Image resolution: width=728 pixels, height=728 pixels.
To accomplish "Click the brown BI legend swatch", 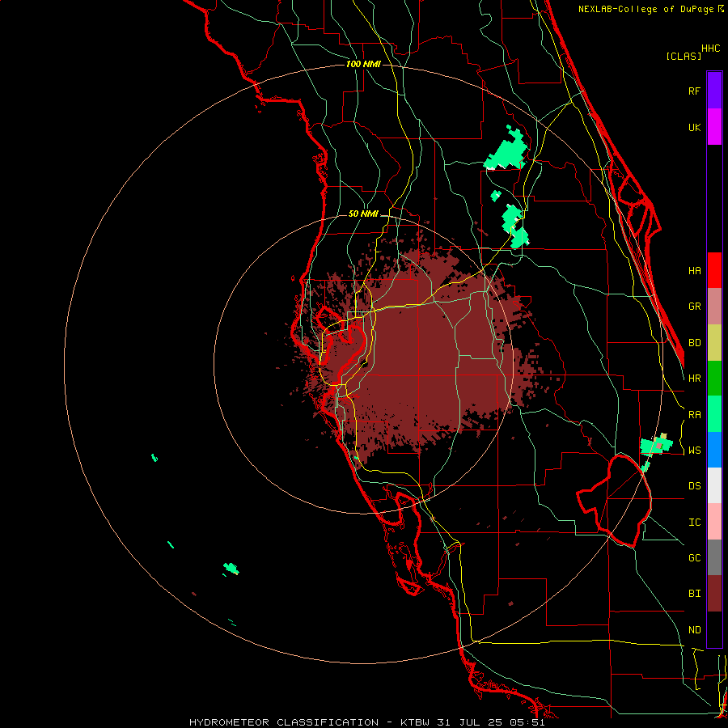I will (x=714, y=594).
